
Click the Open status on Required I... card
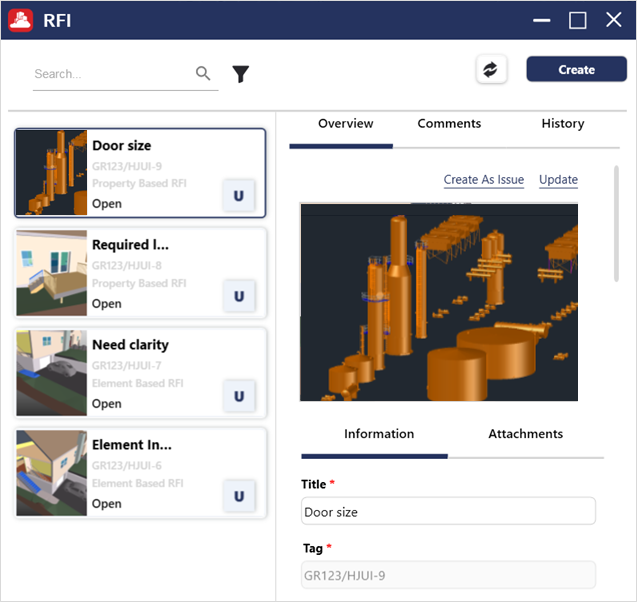point(106,303)
